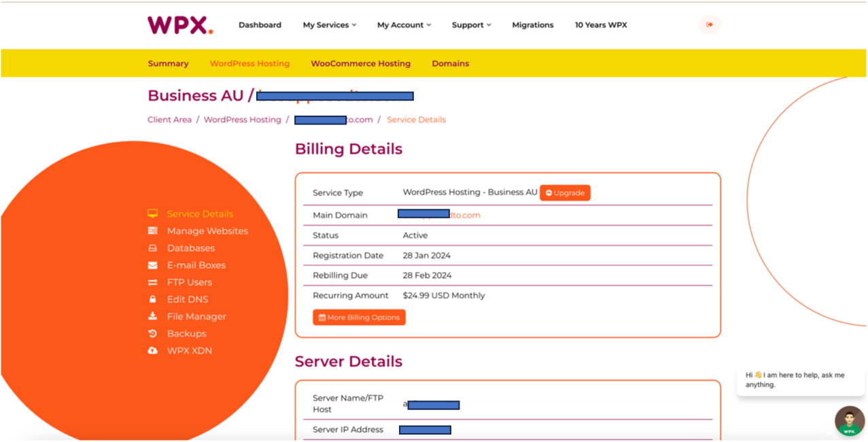This screenshot has width=868, height=442.
Task: Click the Client Area breadcrumb
Action: pos(170,120)
